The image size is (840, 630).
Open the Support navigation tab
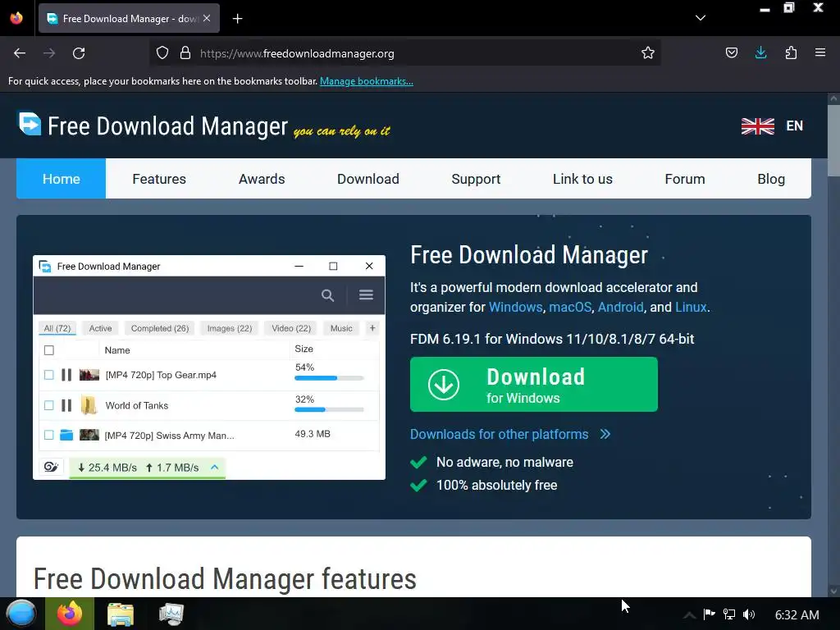[x=476, y=178]
